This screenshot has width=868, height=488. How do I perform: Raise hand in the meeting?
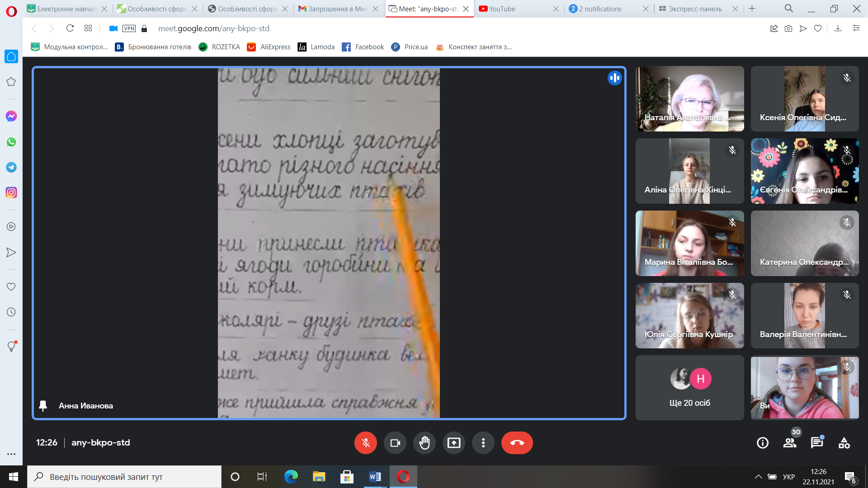point(424,443)
